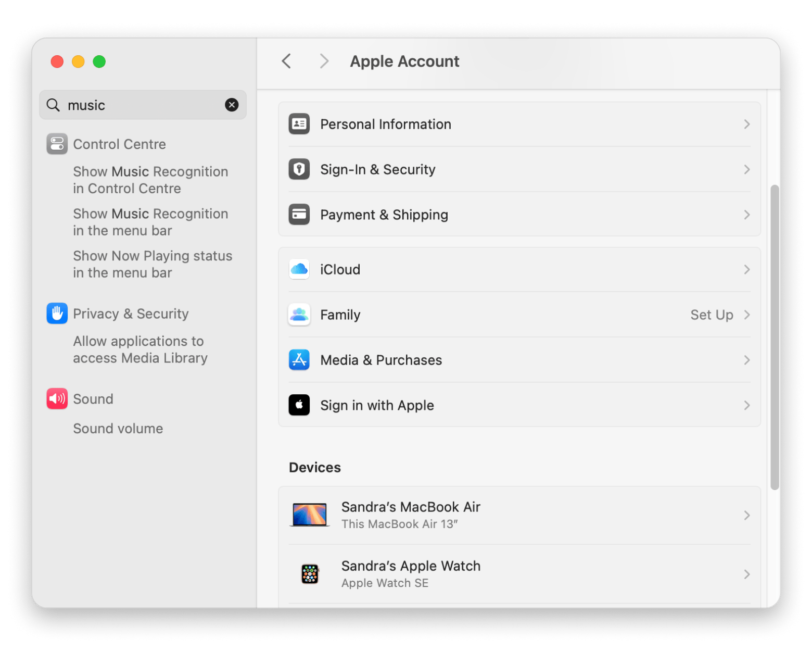
Task: Click the Set Up label for Family
Action: coord(711,315)
